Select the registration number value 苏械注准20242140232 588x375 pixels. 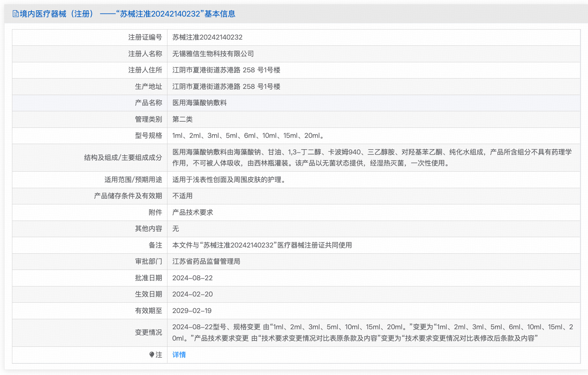207,37
